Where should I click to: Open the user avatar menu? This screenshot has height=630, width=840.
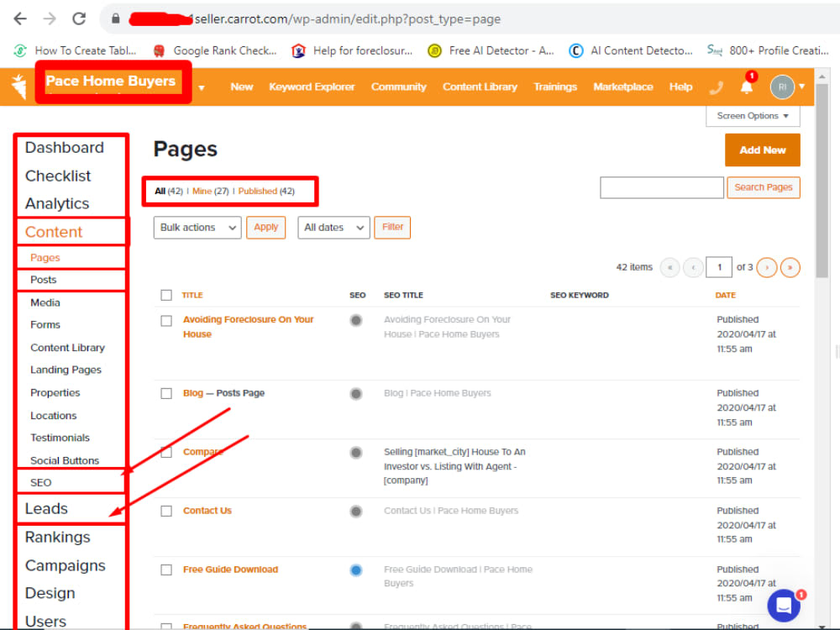coord(781,87)
